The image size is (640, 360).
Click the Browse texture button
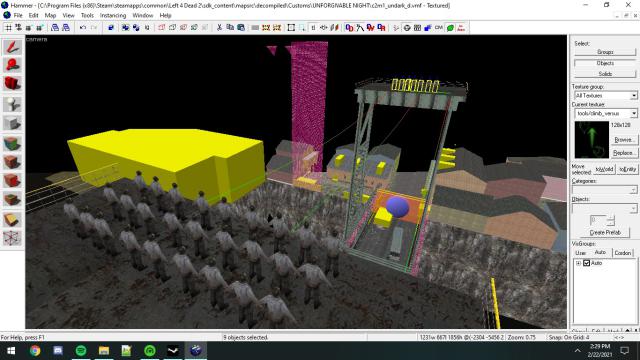(x=624, y=140)
